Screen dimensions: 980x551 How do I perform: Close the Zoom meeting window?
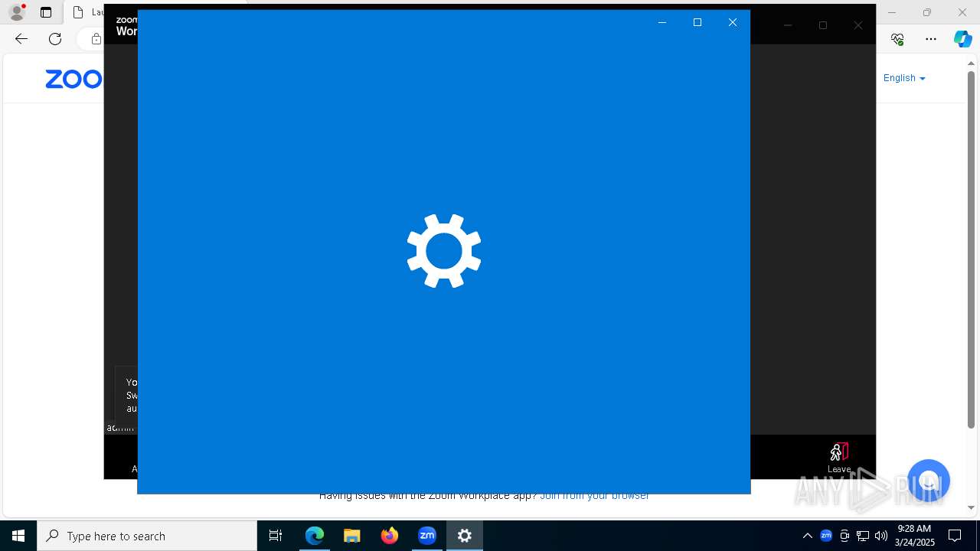tap(858, 25)
